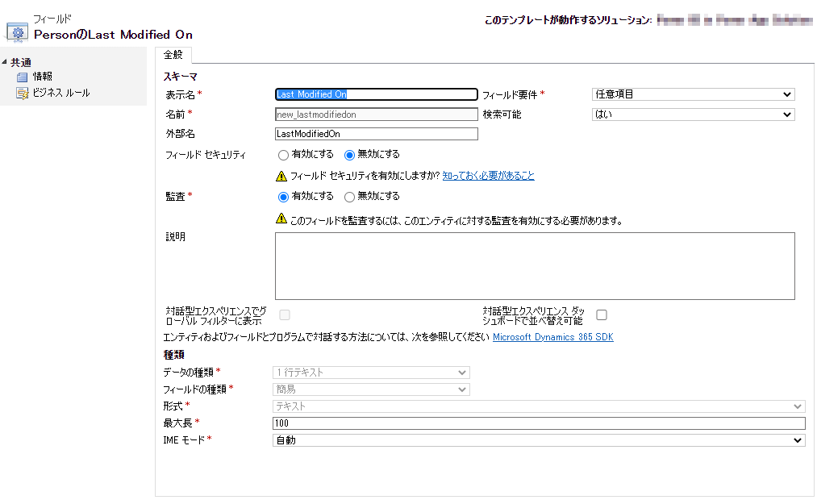Select 無効にする for 監査
This screenshot has height=504, width=817.
(x=349, y=197)
